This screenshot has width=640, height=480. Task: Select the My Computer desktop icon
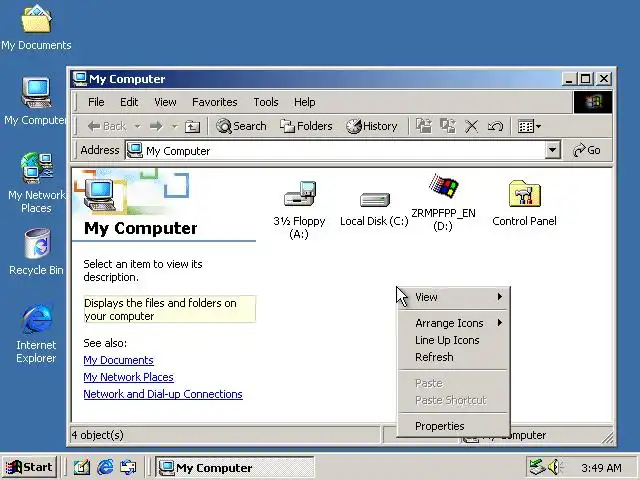click(36, 101)
